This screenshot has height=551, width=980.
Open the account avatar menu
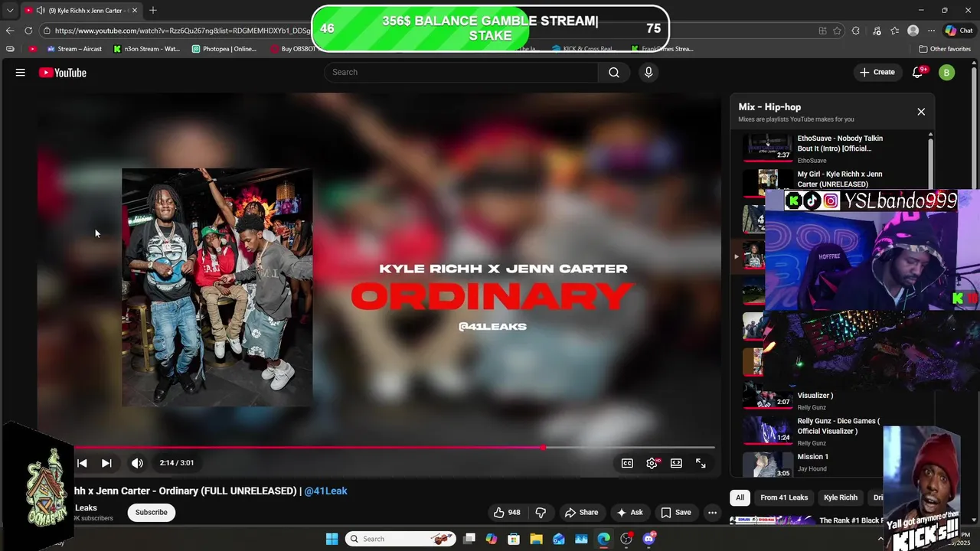pyautogui.click(x=947, y=73)
